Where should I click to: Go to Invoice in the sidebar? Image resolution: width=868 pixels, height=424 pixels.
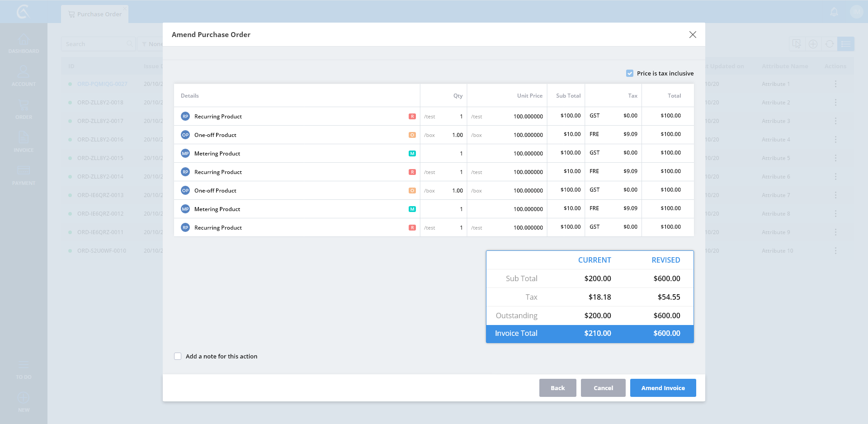tap(24, 138)
